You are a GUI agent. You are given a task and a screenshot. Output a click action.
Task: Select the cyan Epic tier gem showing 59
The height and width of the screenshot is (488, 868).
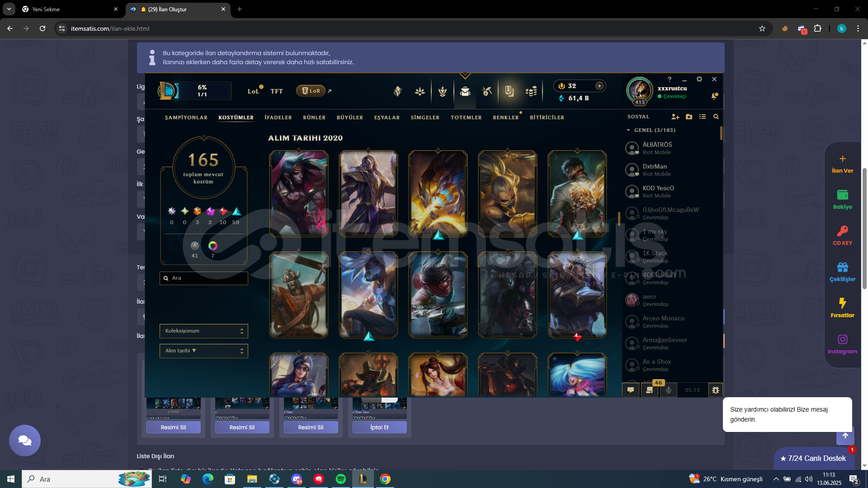point(236,211)
